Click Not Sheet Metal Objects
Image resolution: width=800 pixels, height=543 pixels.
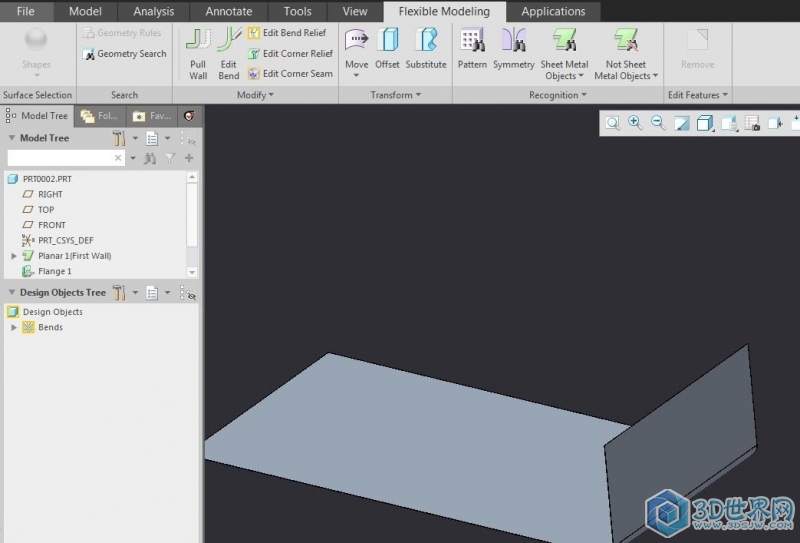626,54
